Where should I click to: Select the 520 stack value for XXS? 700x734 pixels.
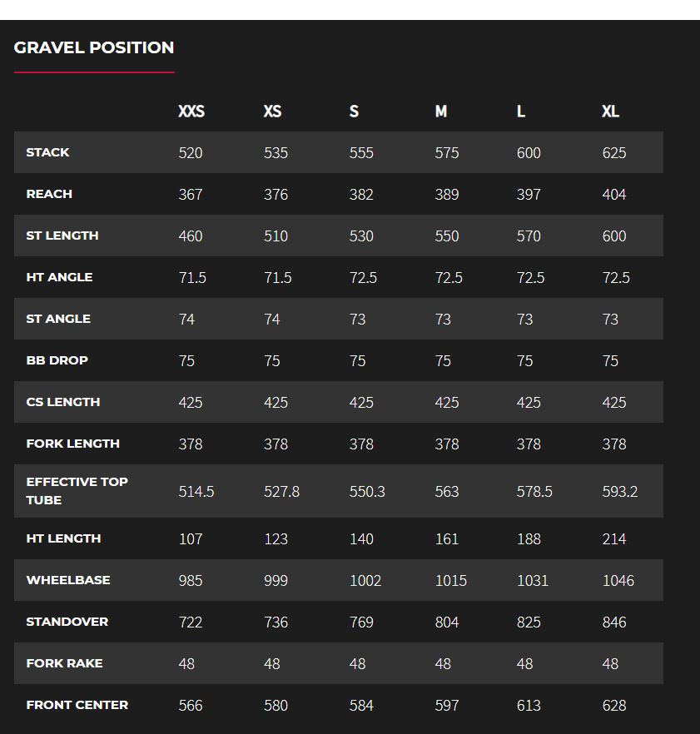point(191,153)
